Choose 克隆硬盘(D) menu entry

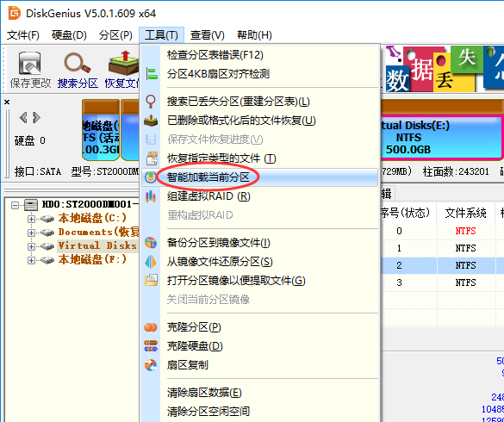point(259,346)
